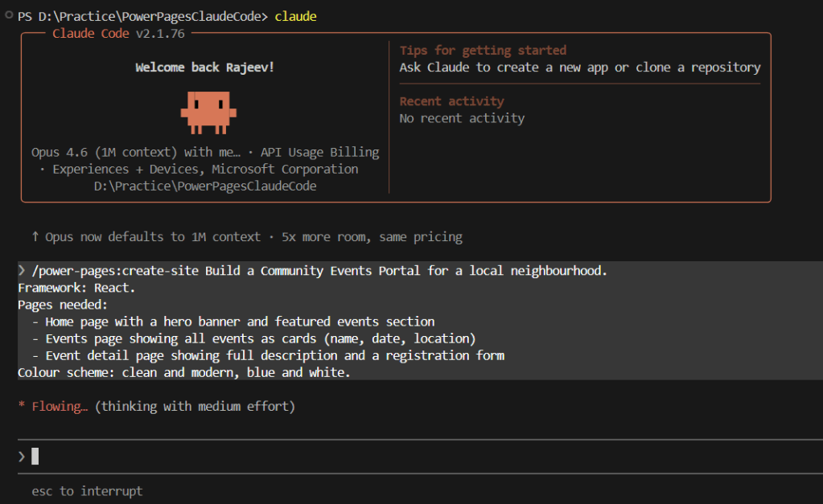The width and height of the screenshot is (823, 504).
Task: Click the Claude pixel mascot icon
Action: tap(204, 111)
